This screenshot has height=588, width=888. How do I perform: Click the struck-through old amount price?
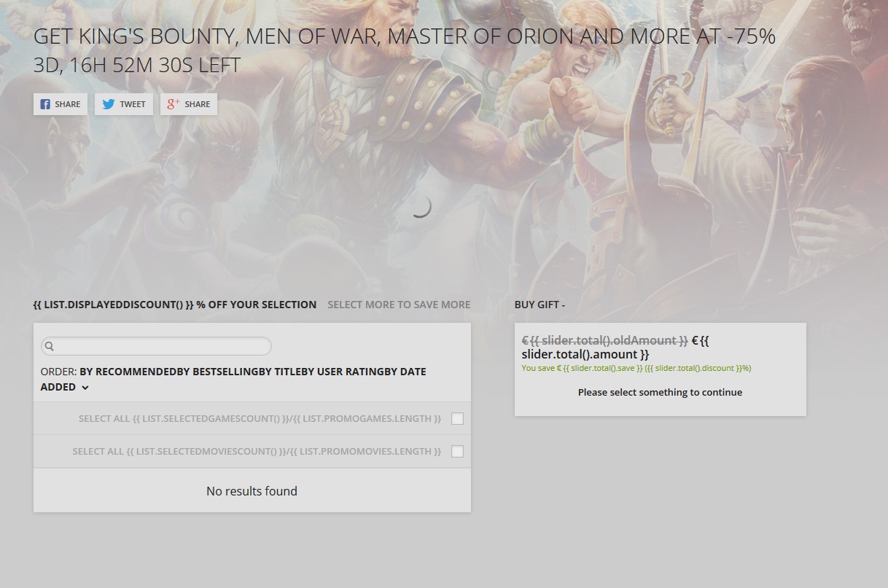click(x=605, y=340)
